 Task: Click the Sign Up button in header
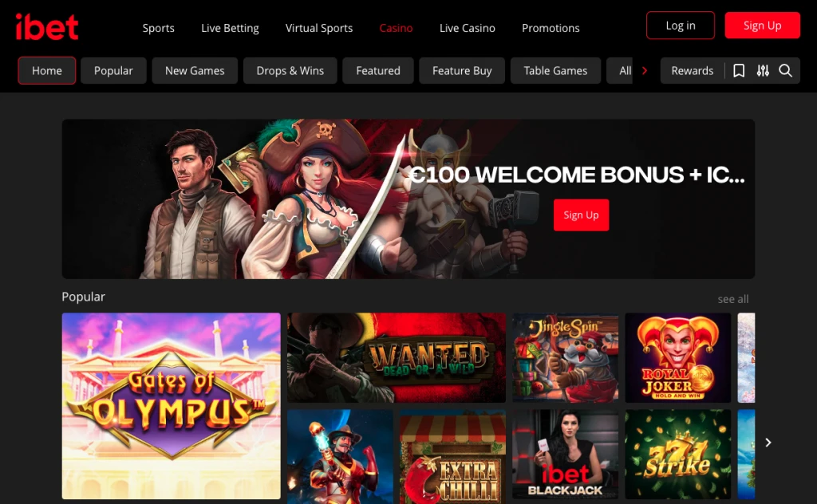click(x=762, y=26)
